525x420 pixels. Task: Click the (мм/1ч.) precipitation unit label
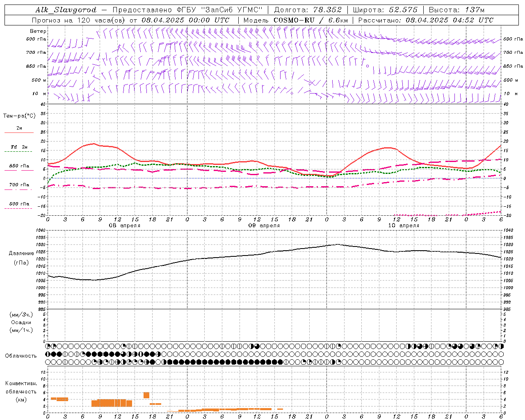[21, 330]
